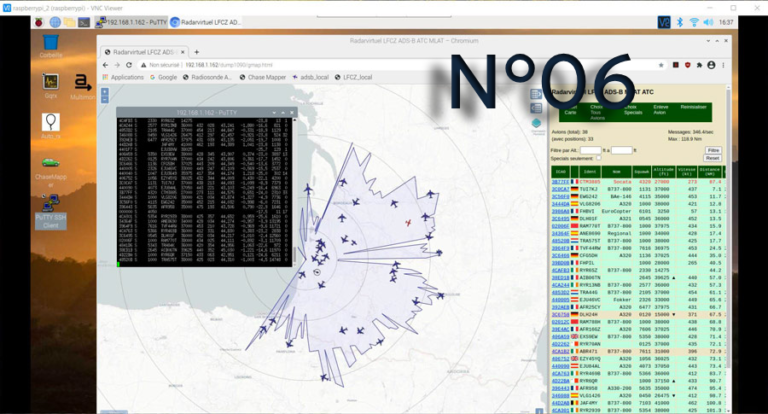Open ICAO link 3C6758 for DLH24H
The width and height of the screenshot is (768, 414).
click(560, 315)
